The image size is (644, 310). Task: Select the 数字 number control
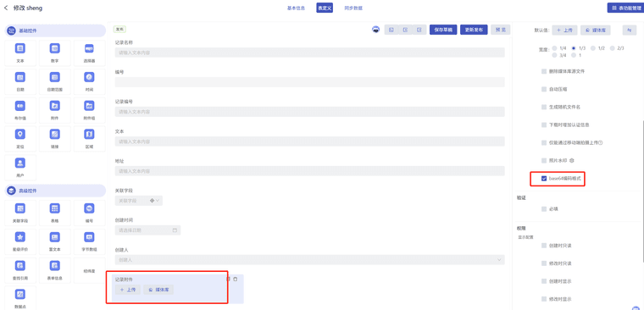[x=55, y=53]
